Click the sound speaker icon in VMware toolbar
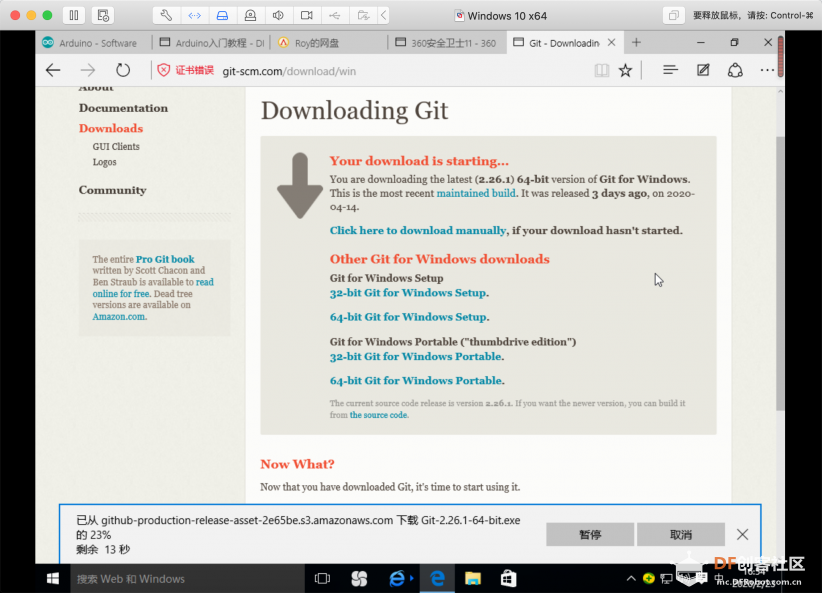This screenshot has height=593, width=822. click(x=278, y=15)
